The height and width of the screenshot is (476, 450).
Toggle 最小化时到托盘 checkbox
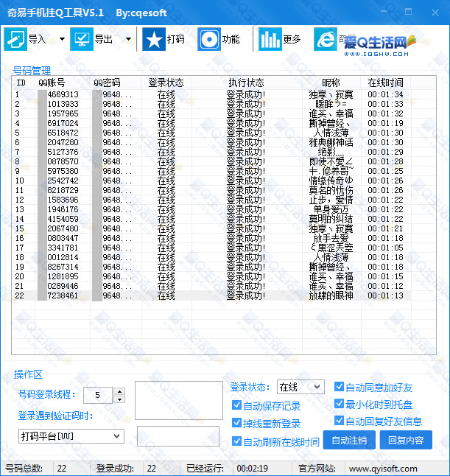pyautogui.click(x=339, y=405)
